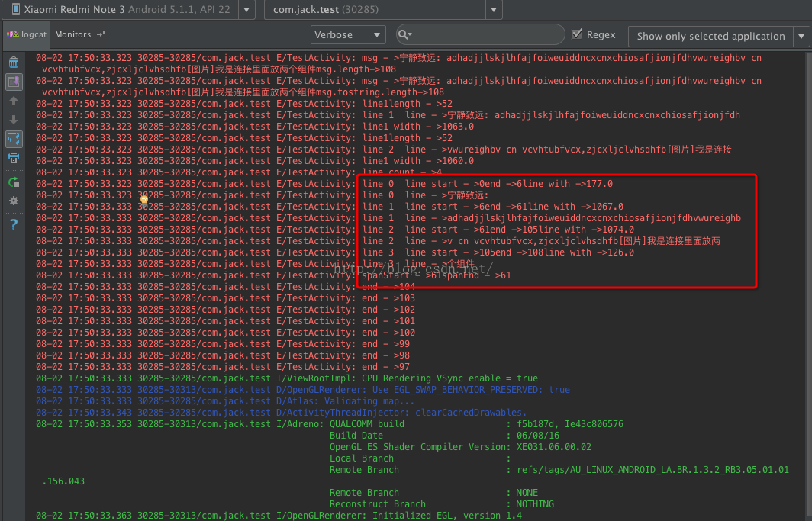This screenshot has height=521, width=812.
Task: Focus the logcat search field
Action: [480, 34]
